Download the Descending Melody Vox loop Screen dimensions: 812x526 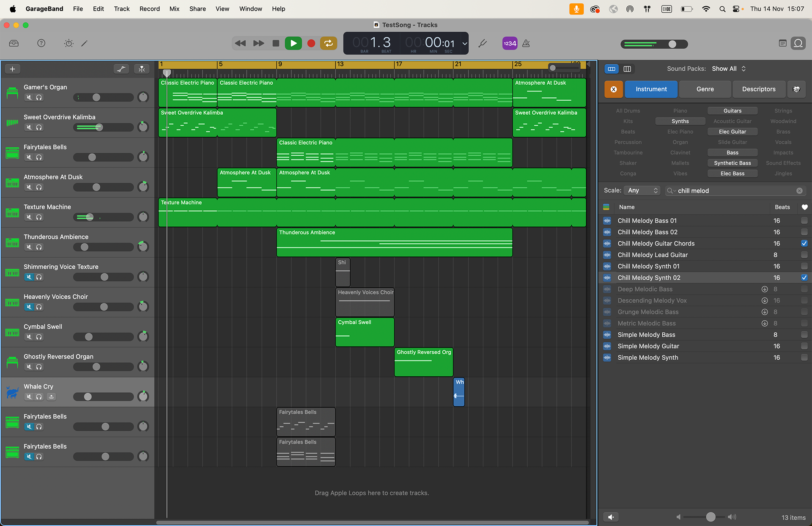coord(765,300)
